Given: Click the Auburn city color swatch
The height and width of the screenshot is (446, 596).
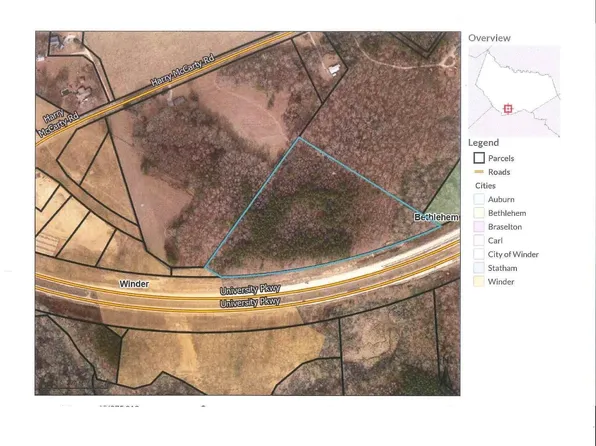Looking at the screenshot, I should coord(479,199).
